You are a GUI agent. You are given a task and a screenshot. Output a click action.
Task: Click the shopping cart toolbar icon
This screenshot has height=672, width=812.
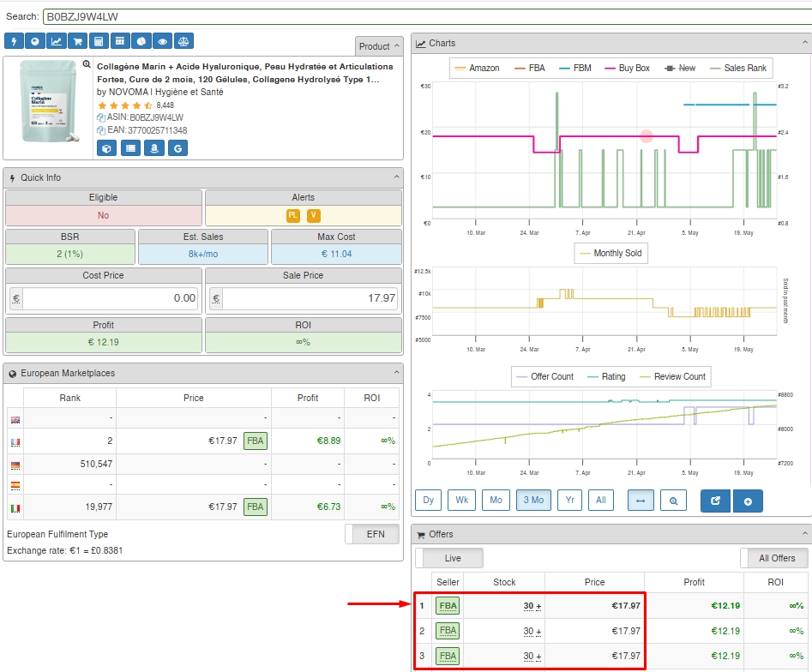point(77,41)
